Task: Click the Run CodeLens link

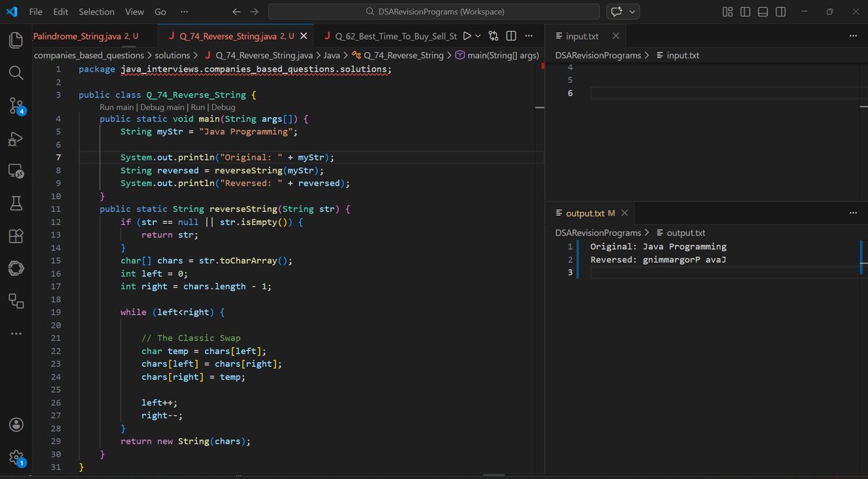Action: tap(198, 107)
